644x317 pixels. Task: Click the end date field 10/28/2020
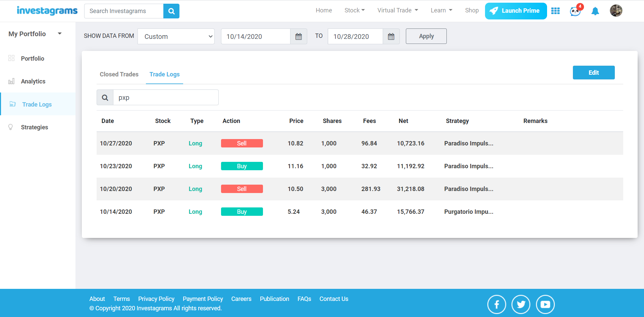click(x=355, y=37)
